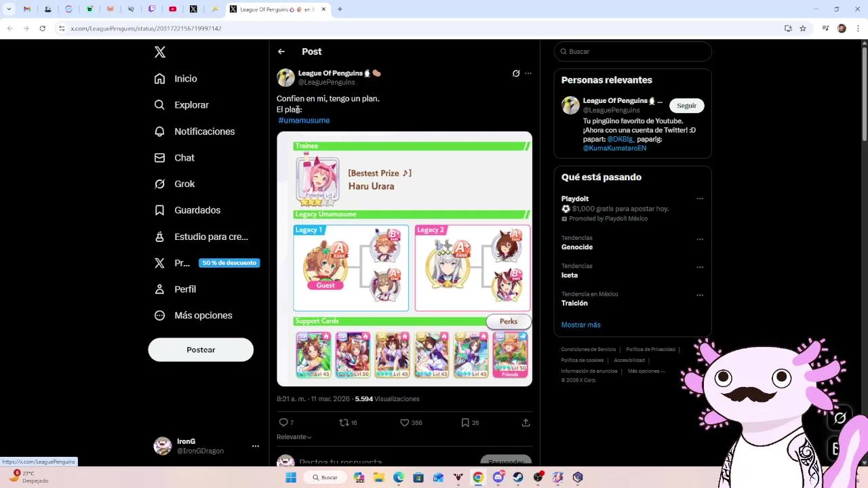
Task: Open Microsoft Store in taskbar
Action: pos(418,477)
